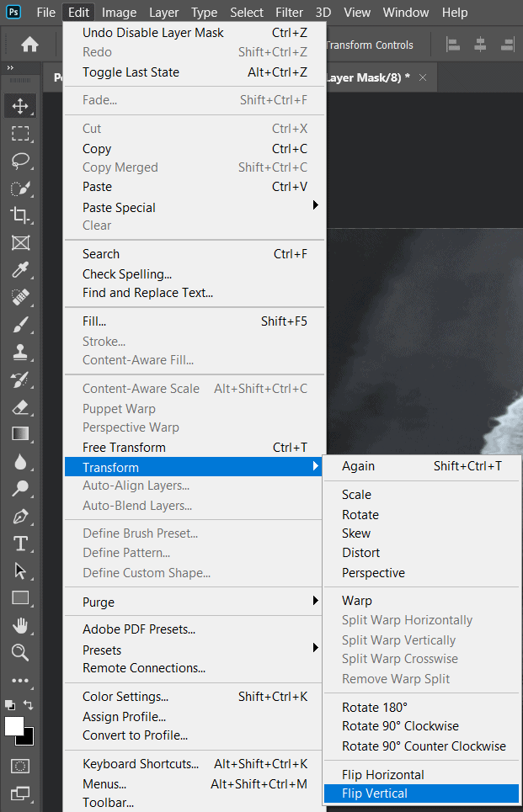Select the Frame tool
The height and width of the screenshot is (812, 523).
pos(20,242)
